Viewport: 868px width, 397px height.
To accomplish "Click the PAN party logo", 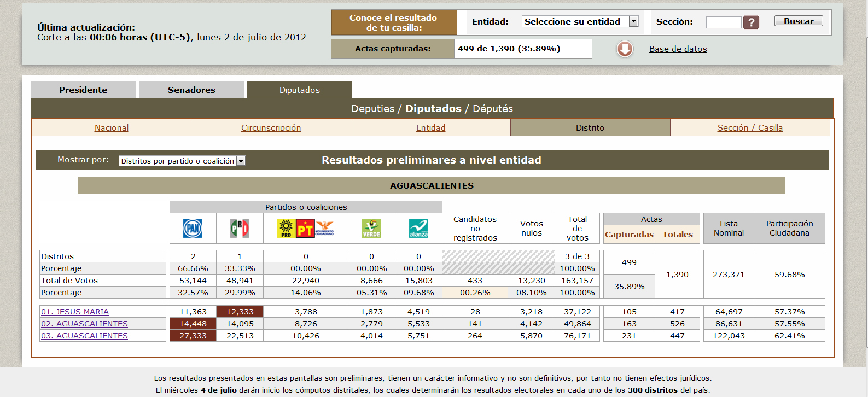I will (x=193, y=228).
